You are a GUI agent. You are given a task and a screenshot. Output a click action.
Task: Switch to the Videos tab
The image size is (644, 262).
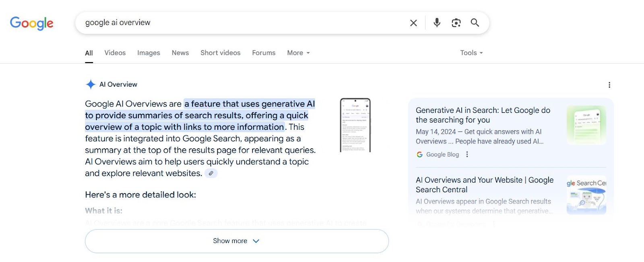tap(115, 53)
